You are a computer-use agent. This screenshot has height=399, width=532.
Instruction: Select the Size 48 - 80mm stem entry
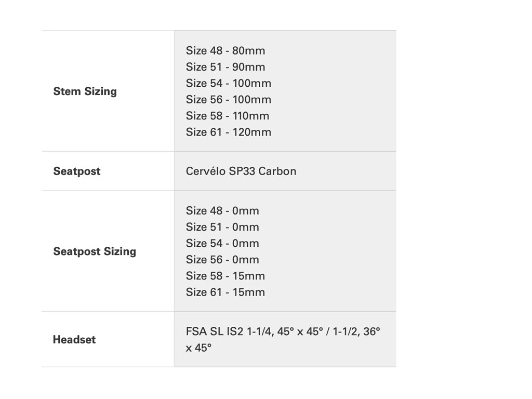(225, 51)
